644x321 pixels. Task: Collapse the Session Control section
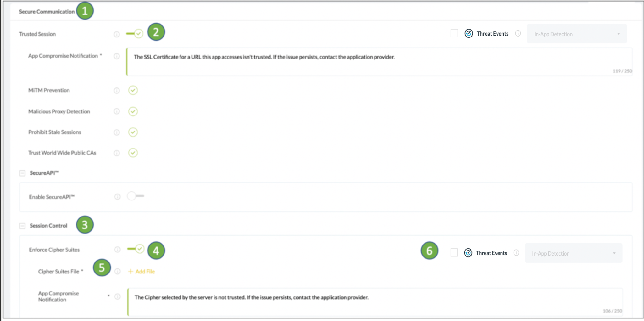[x=22, y=226]
